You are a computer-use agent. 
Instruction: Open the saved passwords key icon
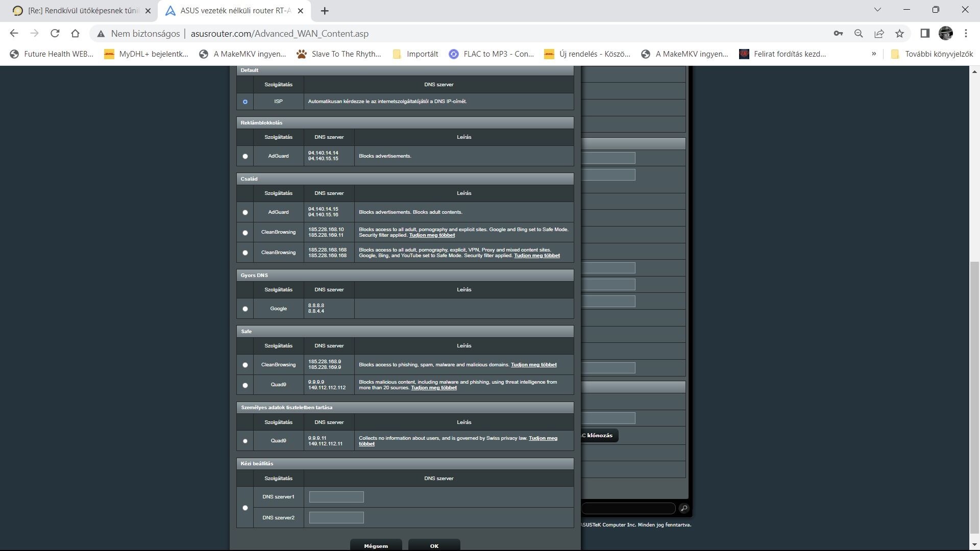[x=838, y=33]
